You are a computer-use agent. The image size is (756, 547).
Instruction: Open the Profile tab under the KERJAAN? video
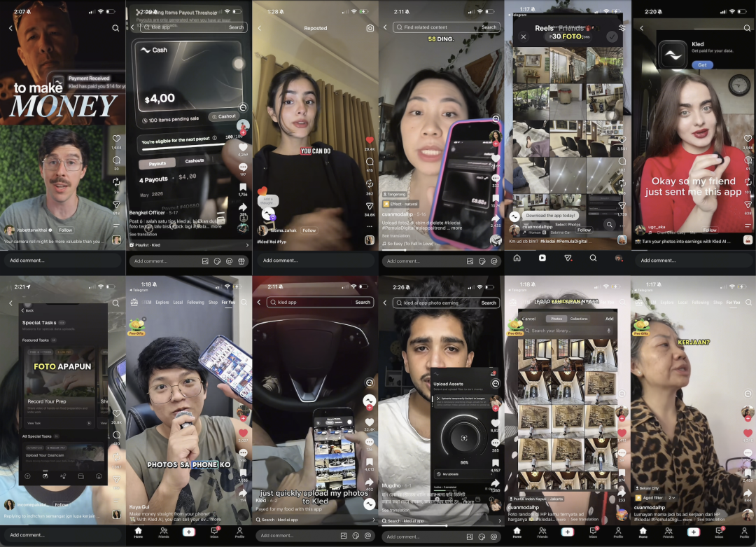click(x=744, y=532)
